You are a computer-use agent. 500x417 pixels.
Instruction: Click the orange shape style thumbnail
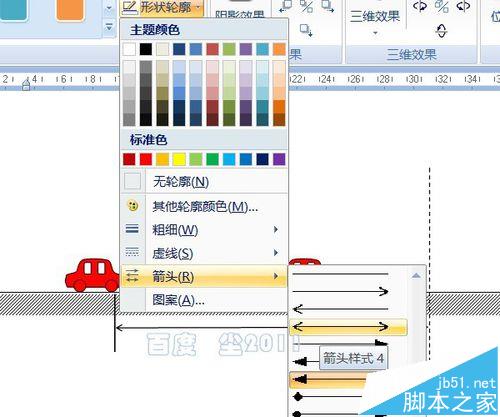(70, 10)
